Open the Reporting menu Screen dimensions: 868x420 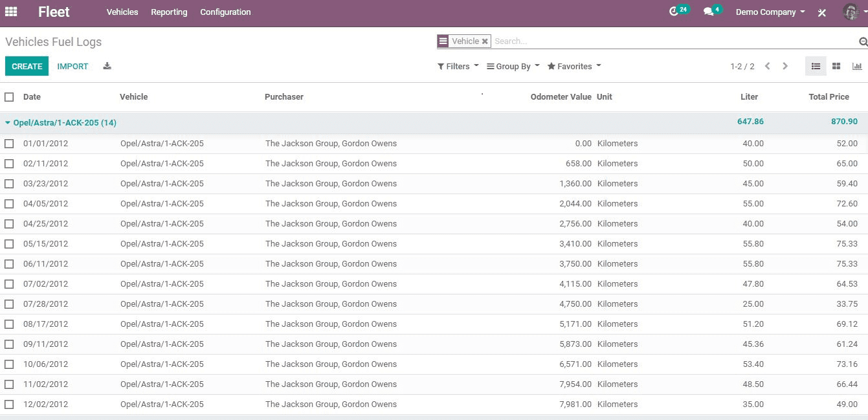169,12
